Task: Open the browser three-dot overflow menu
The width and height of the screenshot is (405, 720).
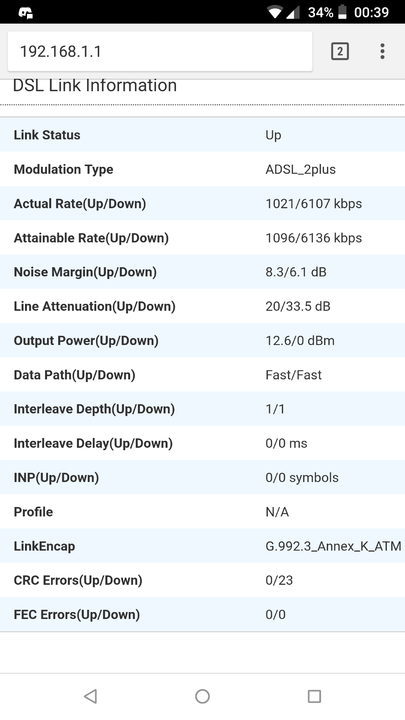Action: click(x=382, y=51)
